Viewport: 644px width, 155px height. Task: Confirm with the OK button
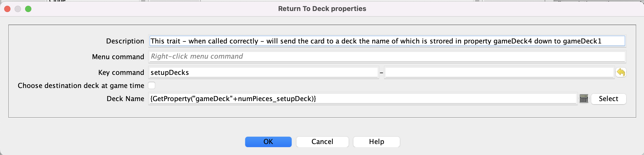(268, 142)
